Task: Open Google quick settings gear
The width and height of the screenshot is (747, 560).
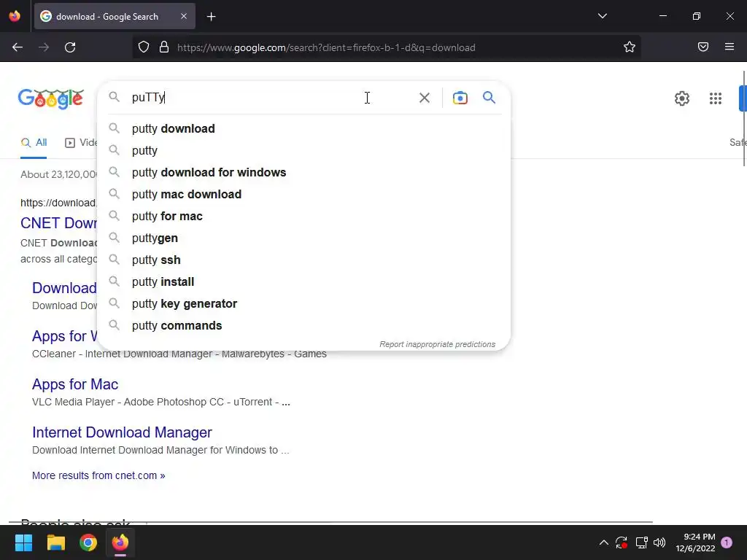Action: pyautogui.click(x=682, y=98)
